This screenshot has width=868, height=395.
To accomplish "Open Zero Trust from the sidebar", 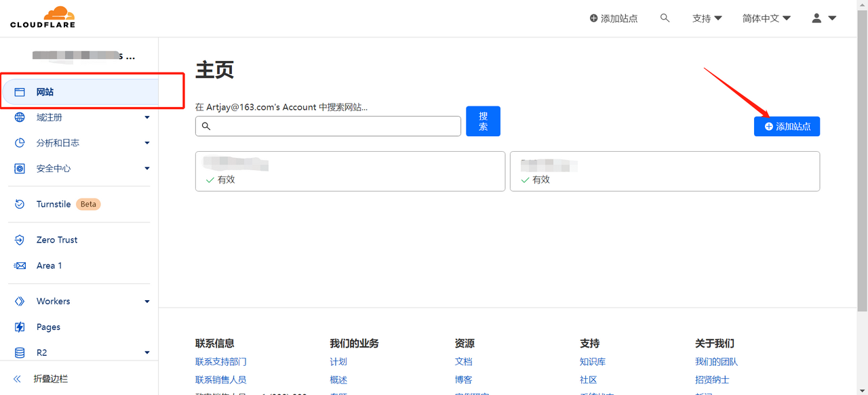I will pyautogui.click(x=56, y=240).
